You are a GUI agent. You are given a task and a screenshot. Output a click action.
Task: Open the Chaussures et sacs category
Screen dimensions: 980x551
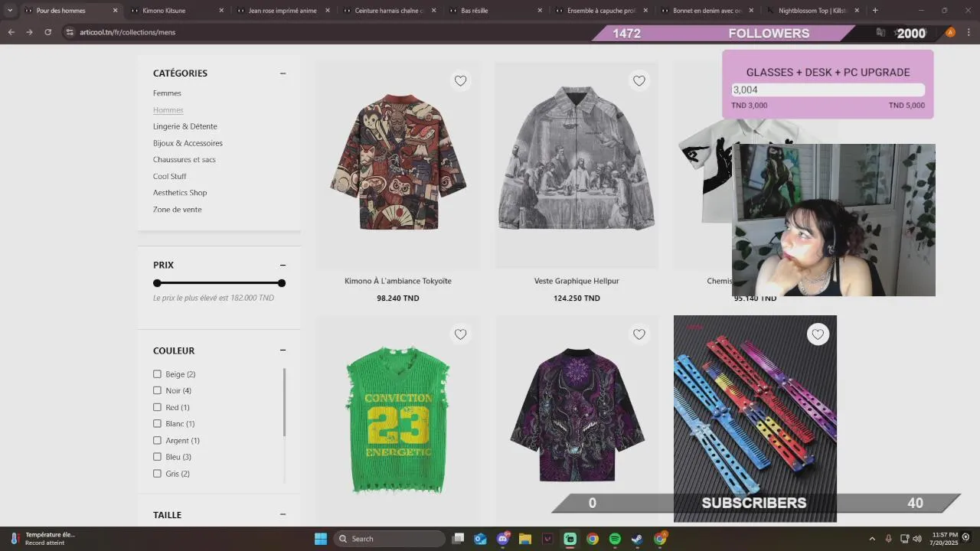(184, 160)
